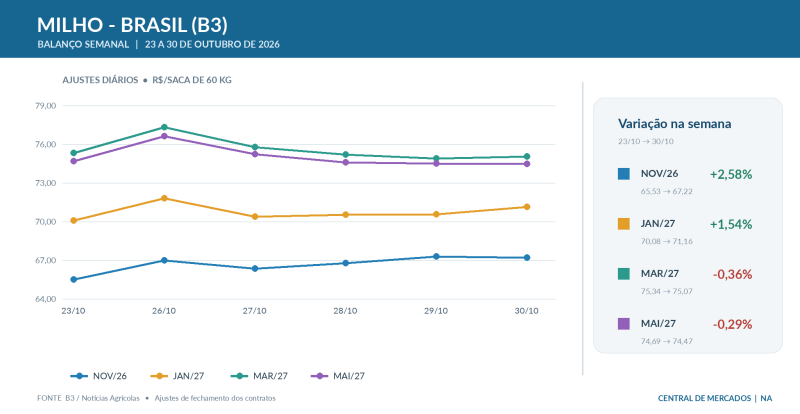This screenshot has height=414, width=800.
Task: Click the 23/10 x-axis date label
Action: tap(73, 311)
